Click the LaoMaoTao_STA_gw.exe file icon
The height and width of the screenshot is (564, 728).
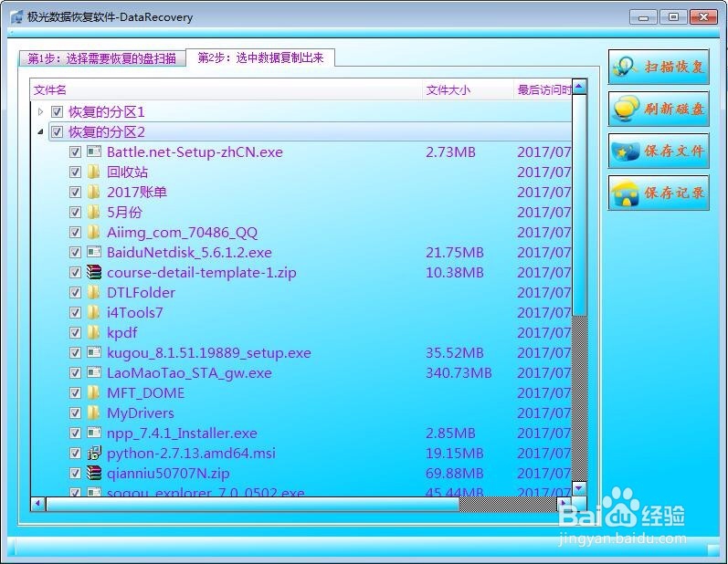[x=94, y=372]
